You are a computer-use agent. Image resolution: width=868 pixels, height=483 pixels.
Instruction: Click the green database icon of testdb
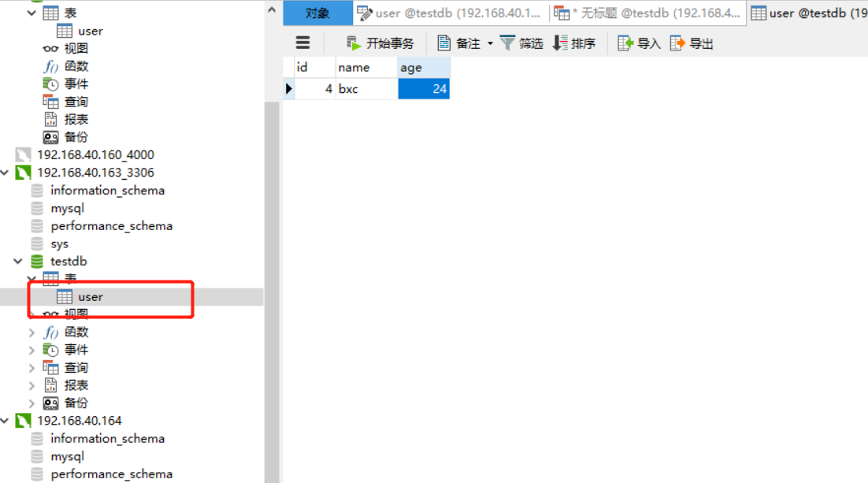(37, 262)
